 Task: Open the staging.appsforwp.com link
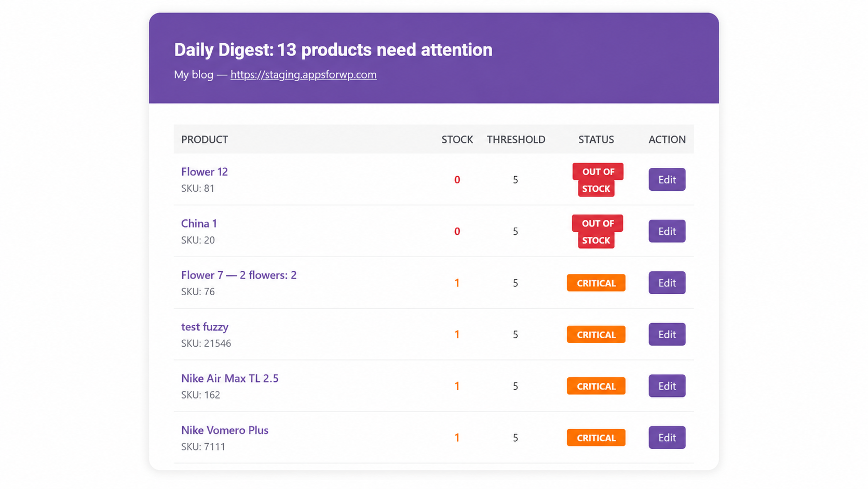point(304,74)
